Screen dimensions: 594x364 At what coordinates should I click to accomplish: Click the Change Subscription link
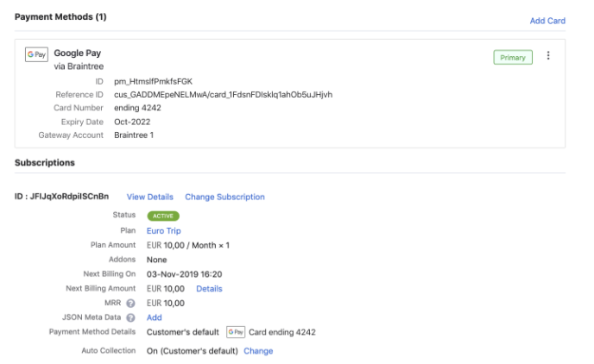click(224, 197)
